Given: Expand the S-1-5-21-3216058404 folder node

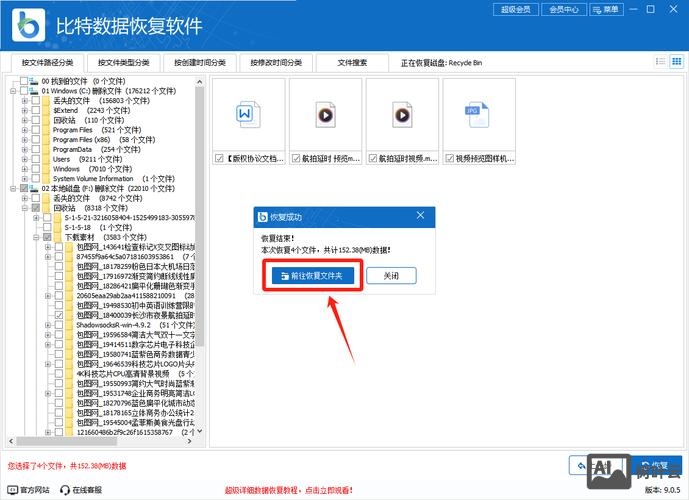Looking at the screenshot, I should tap(36, 218).
